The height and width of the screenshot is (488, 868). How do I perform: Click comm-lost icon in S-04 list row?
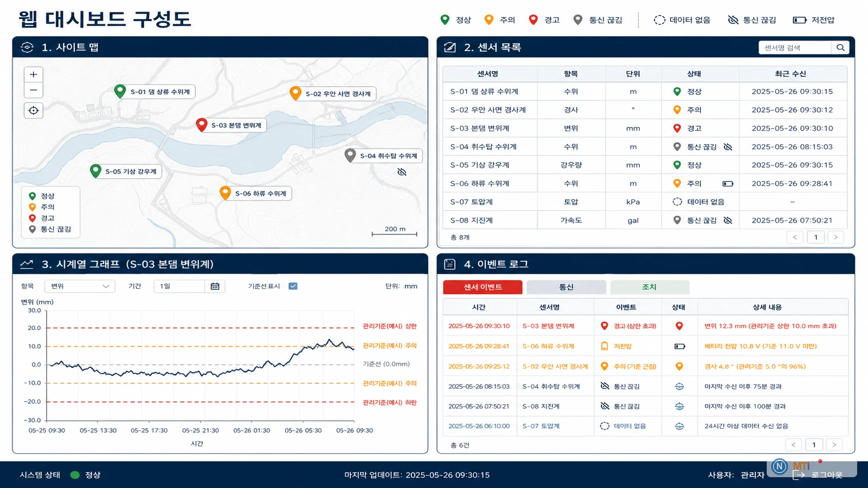[x=728, y=147]
